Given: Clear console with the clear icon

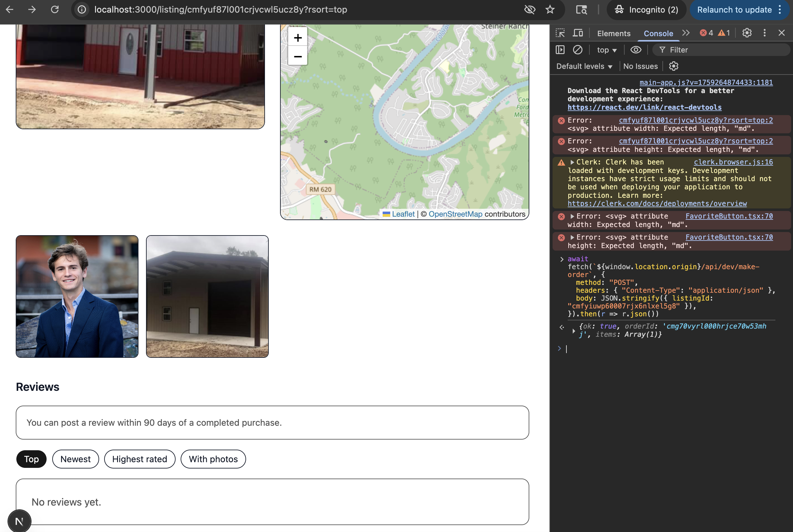Looking at the screenshot, I should tap(577, 50).
